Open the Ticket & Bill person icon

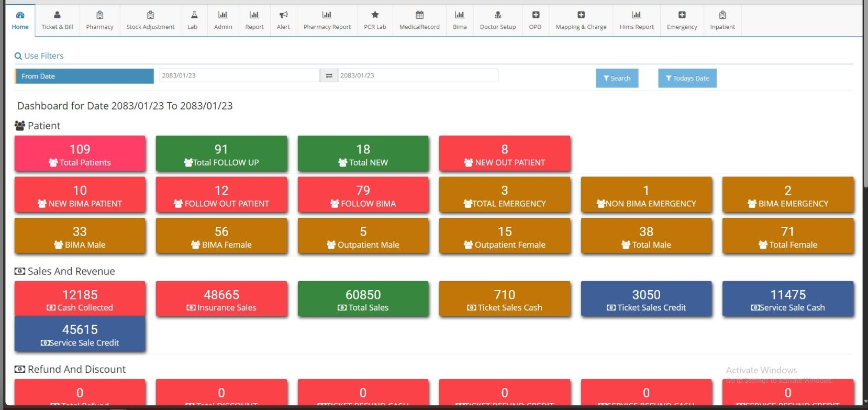pos(57,15)
